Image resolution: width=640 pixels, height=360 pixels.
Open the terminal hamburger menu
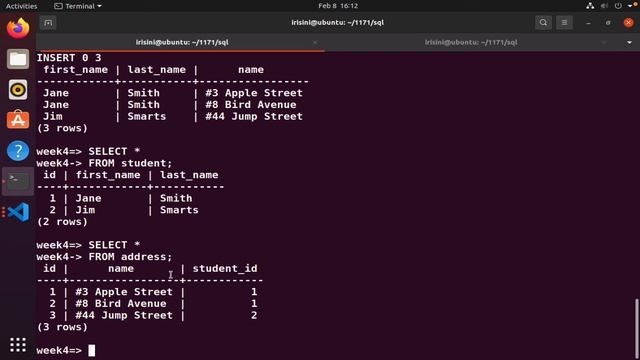564,22
